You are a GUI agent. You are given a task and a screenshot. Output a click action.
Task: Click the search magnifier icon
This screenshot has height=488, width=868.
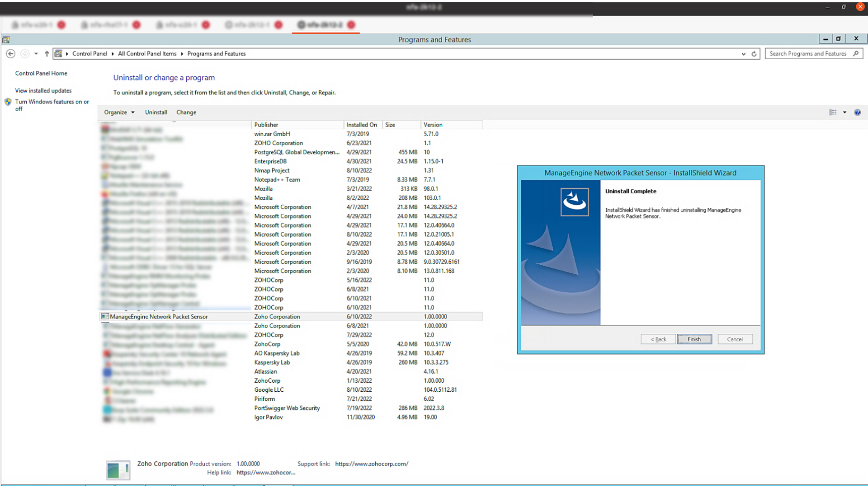click(856, 54)
